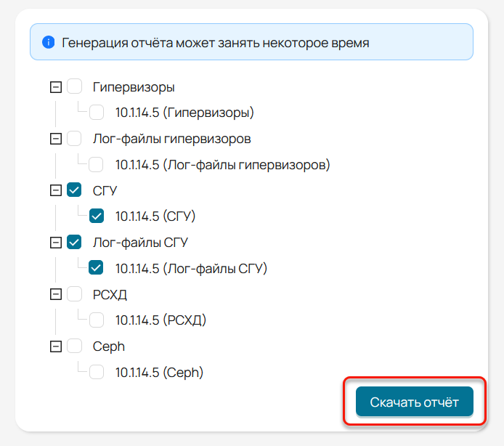Uncheck the СГУ parent checkbox

(74, 190)
